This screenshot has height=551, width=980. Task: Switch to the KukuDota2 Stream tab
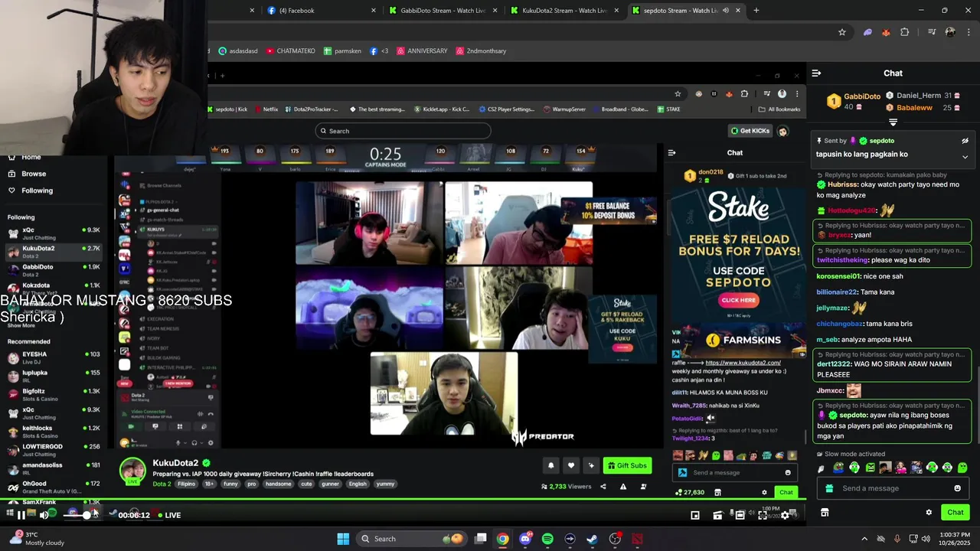(563, 11)
